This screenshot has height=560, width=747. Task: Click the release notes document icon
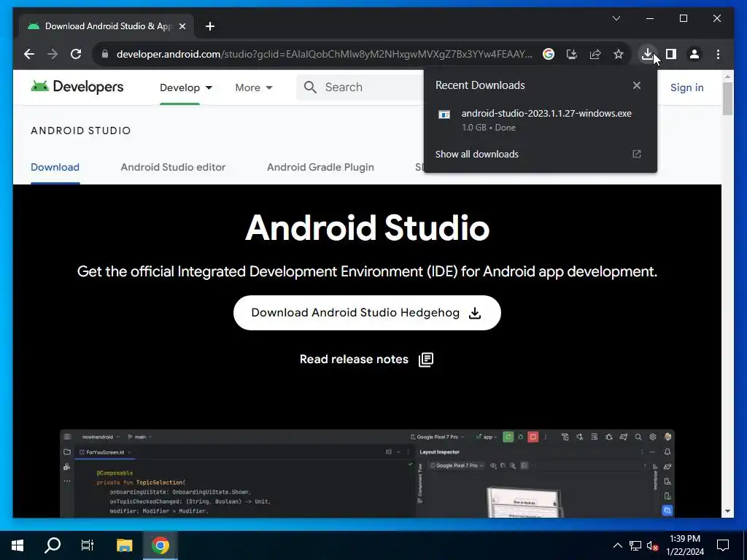tap(426, 359)
